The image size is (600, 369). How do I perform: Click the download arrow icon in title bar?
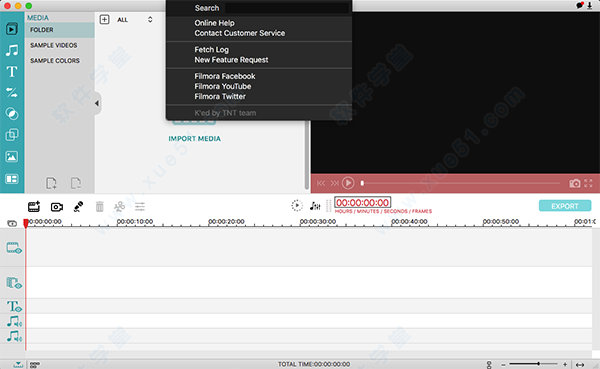click(590, 5)
